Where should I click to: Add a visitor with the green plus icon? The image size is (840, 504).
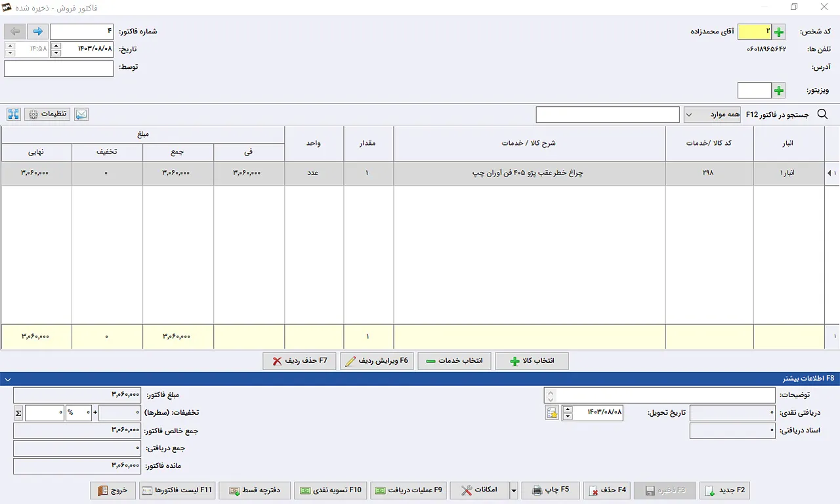click(779, 91)
